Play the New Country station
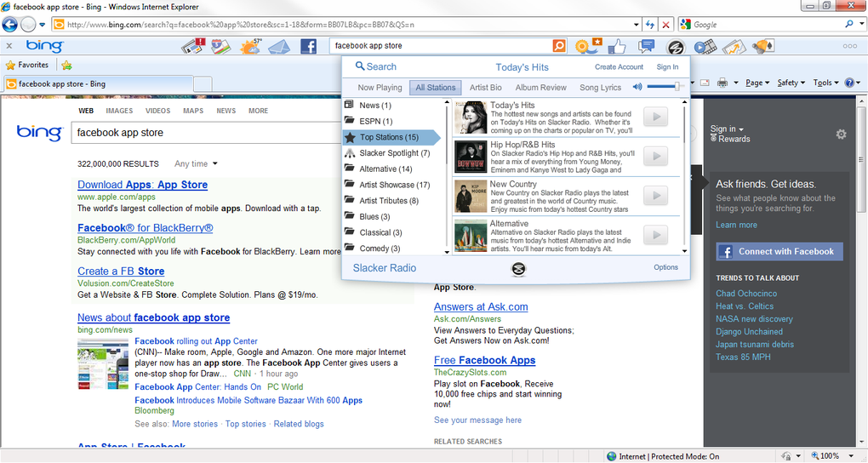The image size is (868, 463). click(656, 196)
